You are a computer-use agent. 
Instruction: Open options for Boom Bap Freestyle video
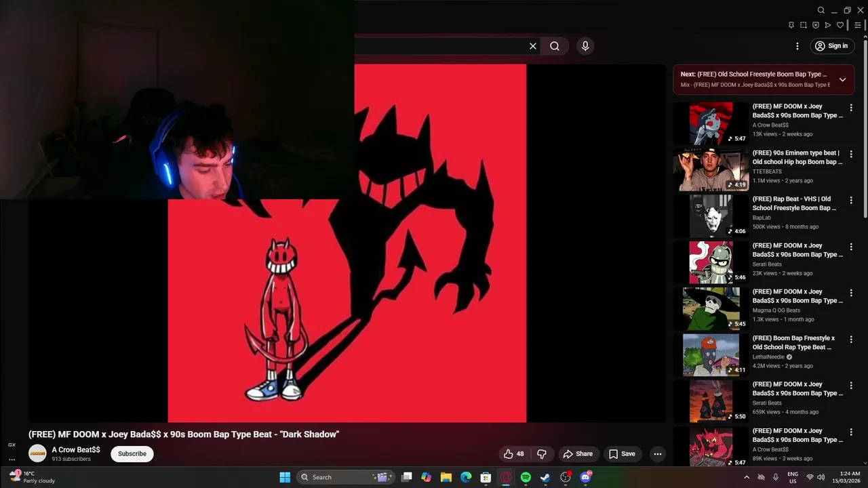(851, 340)
